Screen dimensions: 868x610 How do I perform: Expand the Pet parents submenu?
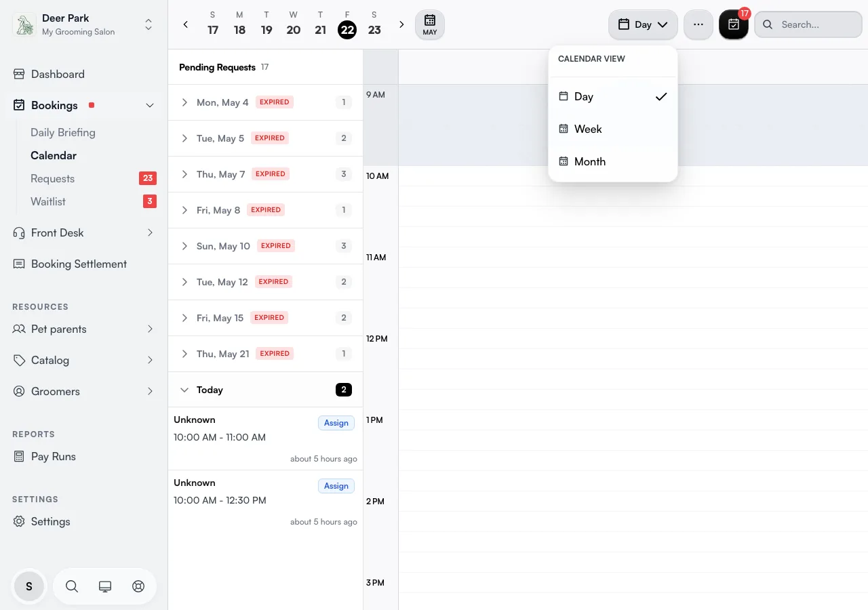(150, 329)
